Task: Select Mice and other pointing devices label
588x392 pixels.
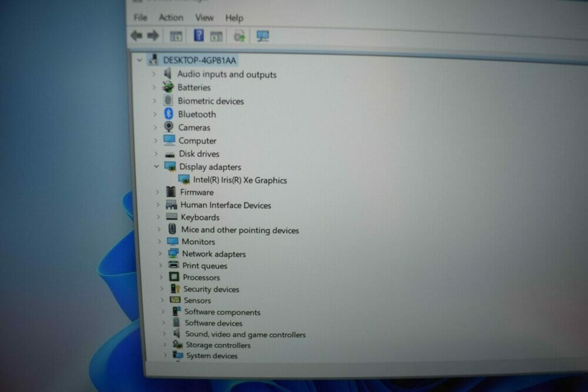Action: (x=240, y=230)
